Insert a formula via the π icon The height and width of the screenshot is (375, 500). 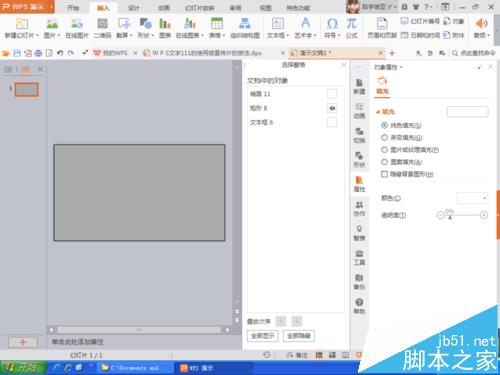pyautogui.click(x=351, y=28)
